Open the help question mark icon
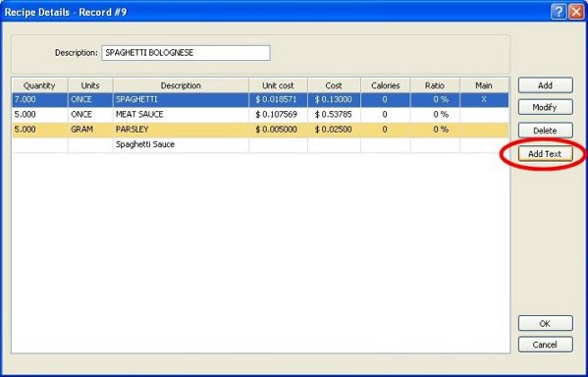 (559, 12)
